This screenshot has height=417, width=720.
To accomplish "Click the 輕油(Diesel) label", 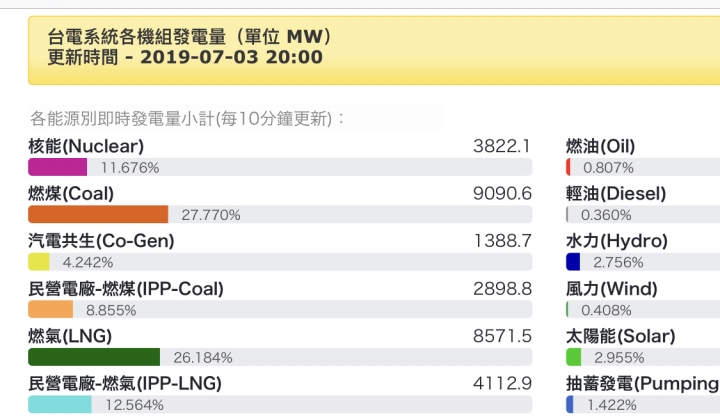I will [616, 194].
